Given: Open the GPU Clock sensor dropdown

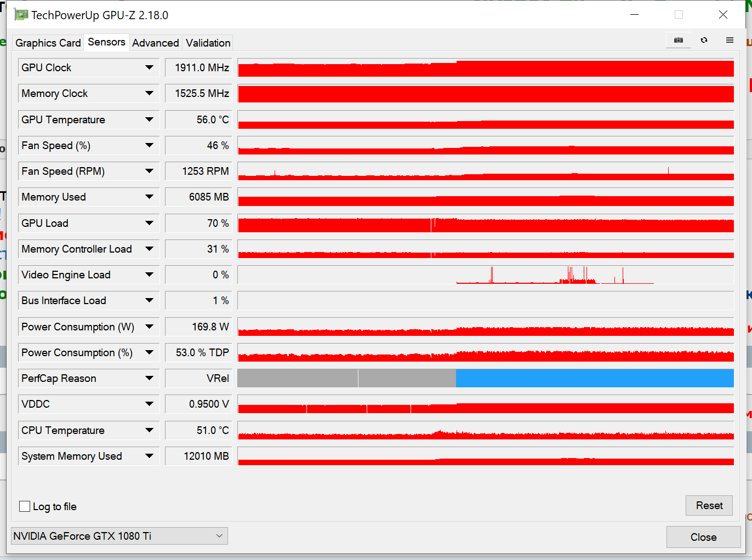Looking at the screenshot, I should 149,67.
